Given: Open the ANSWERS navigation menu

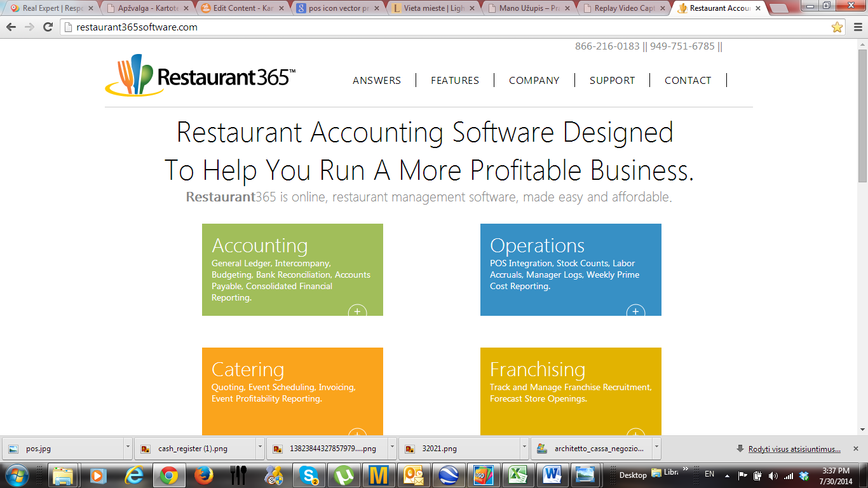Looking at the screenshot, I should (x=377, y=80).
